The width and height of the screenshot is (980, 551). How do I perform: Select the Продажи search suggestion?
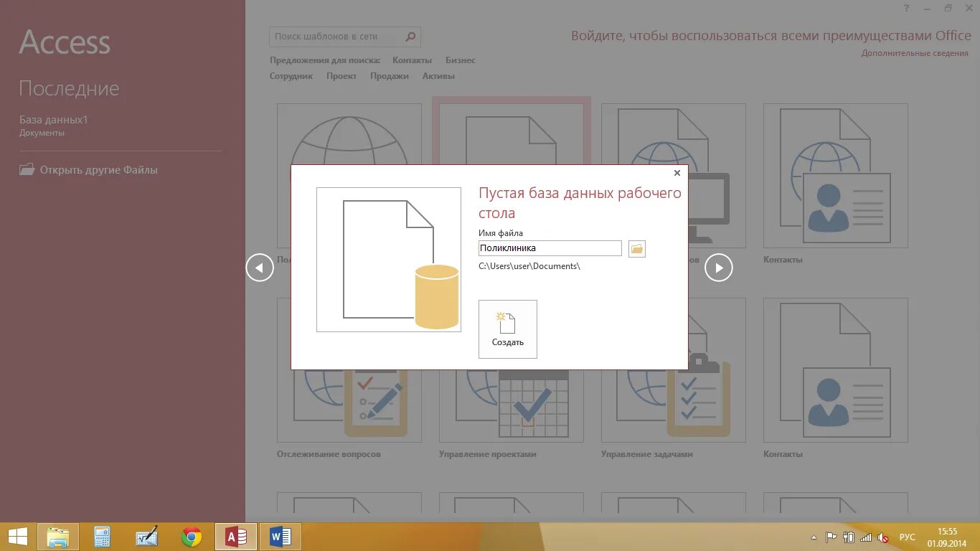click(x=390, y=76)
